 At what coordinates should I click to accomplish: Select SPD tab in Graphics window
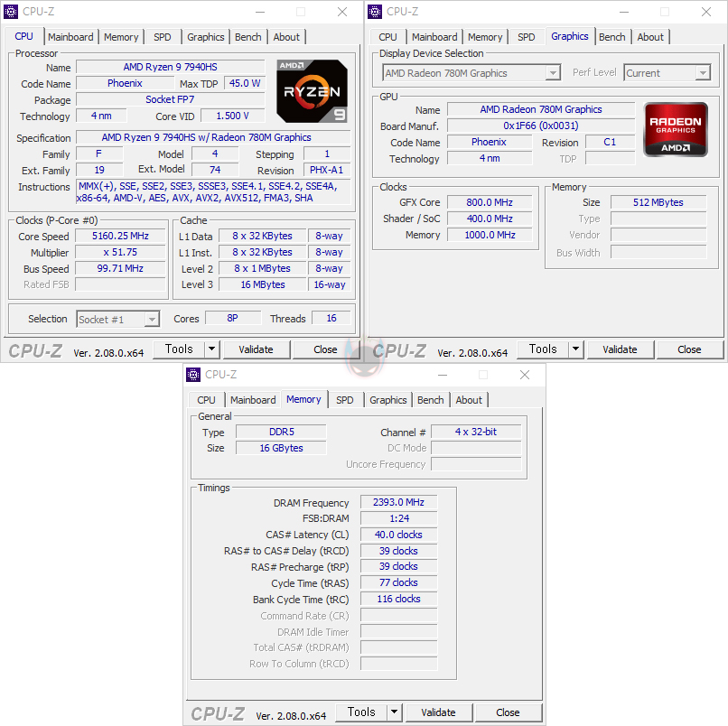click(527, 37)
